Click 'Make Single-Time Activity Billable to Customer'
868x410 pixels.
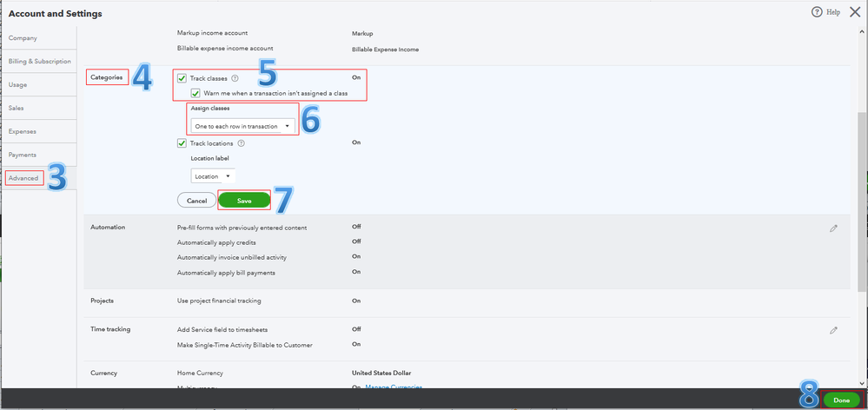pos(245,345)
